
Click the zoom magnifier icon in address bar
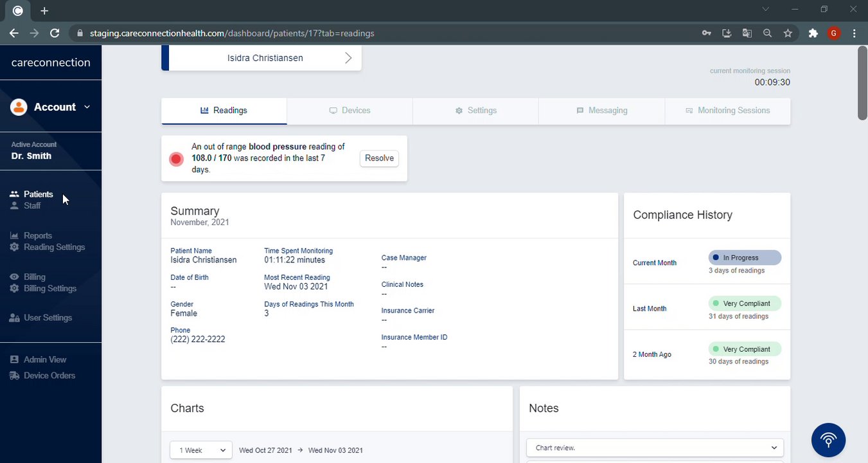click(x=767, y=33)
